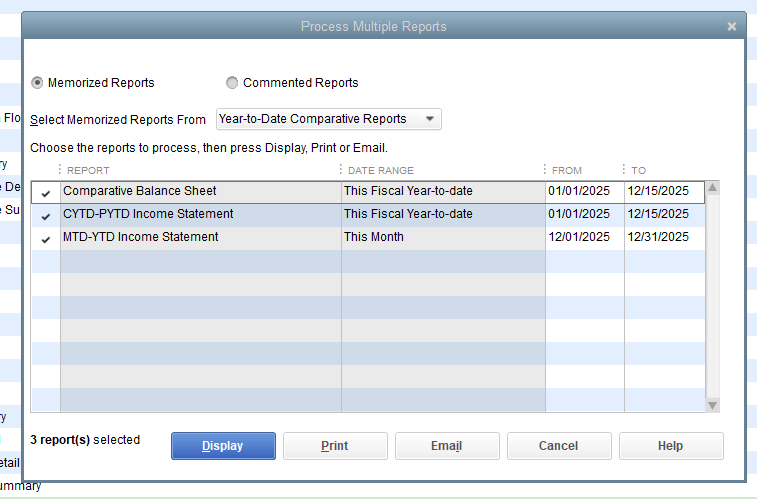Image resolution: width=757 pixels, height=499 pixels.
Task: Select the CYTD-PYTD Income Statement report name
Action: (x=148, y=214)
